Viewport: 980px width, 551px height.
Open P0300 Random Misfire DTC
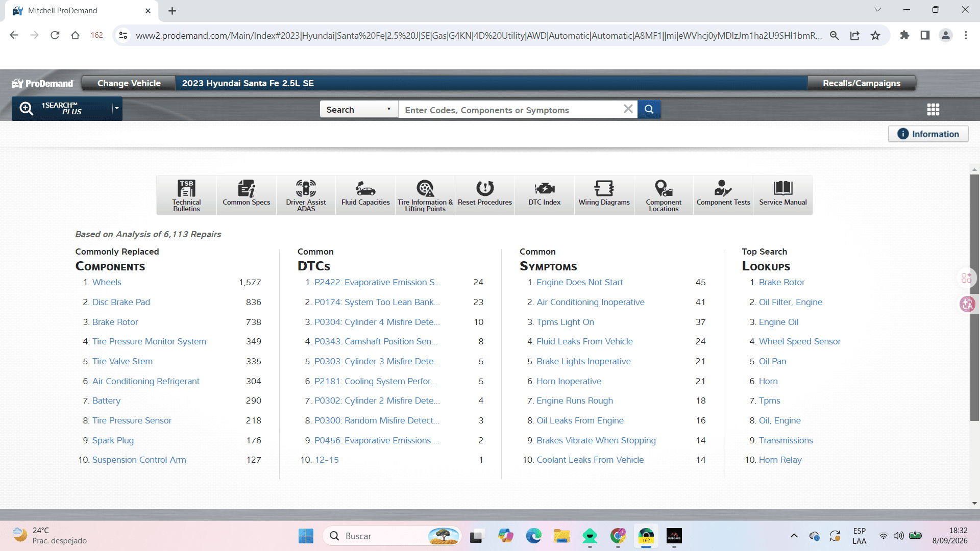pos(377,420)
